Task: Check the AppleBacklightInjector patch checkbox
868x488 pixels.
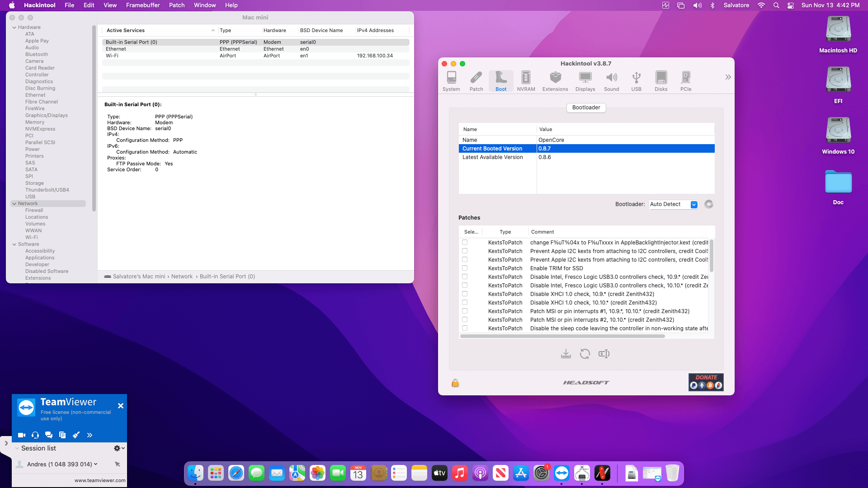Action: [x=465, y=243]
